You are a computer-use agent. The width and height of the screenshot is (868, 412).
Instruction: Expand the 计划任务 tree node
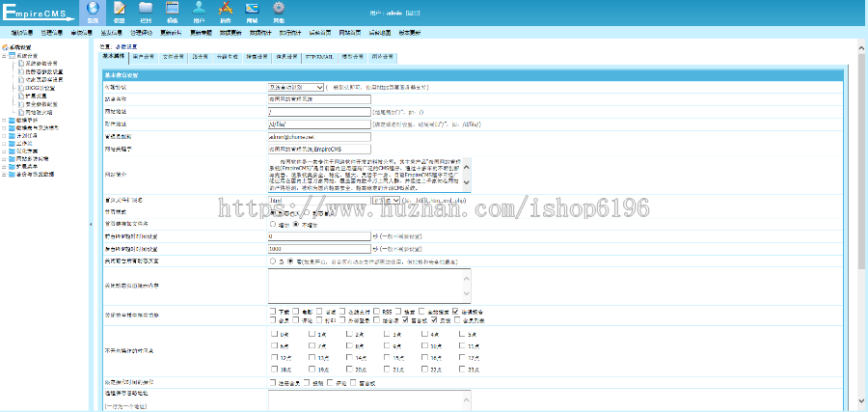coord(4,136)
